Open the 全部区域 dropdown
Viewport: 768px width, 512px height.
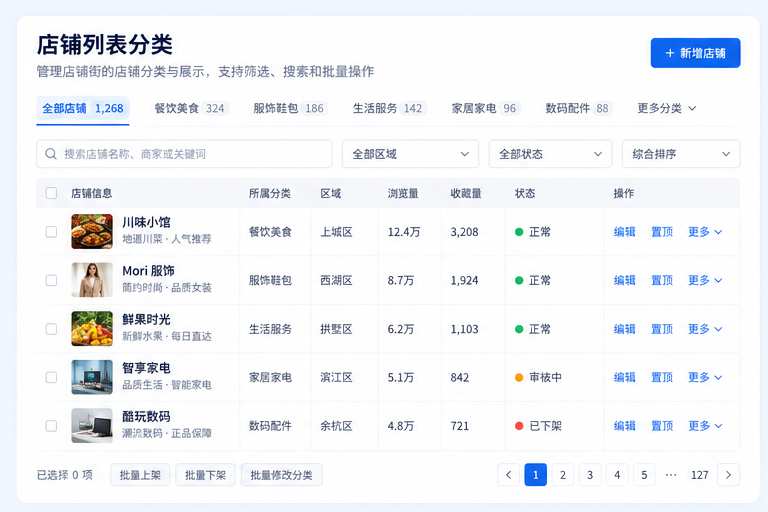point(410,154)
